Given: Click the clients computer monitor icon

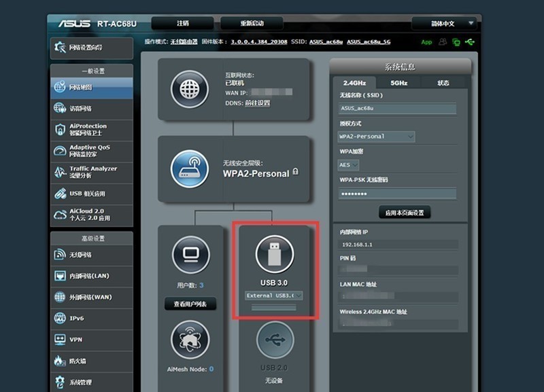Looking at the screenshot, I should pyautogui.click(x=191, y=255).
